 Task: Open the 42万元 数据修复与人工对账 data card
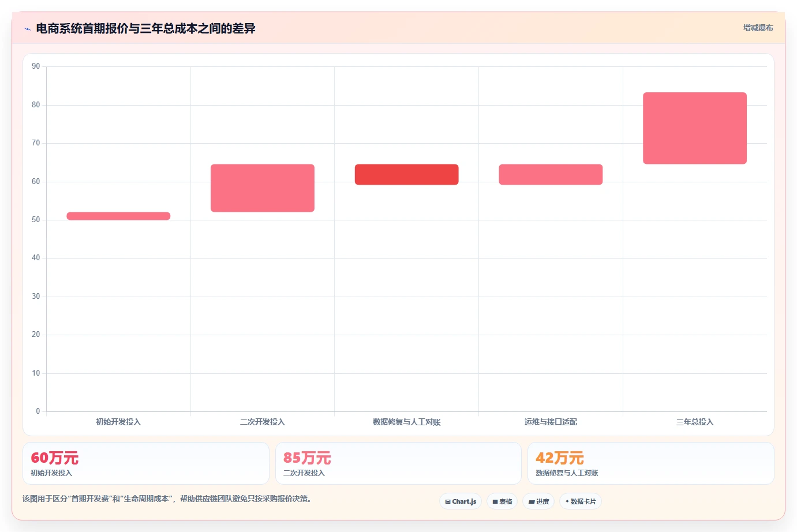click(x=651, y=463)
